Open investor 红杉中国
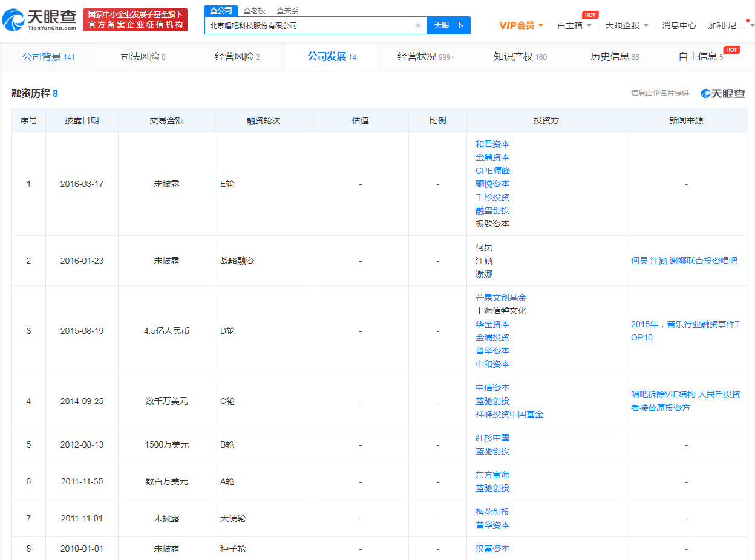Viewport: 755px width, 560px height. (x=492, y=438)
